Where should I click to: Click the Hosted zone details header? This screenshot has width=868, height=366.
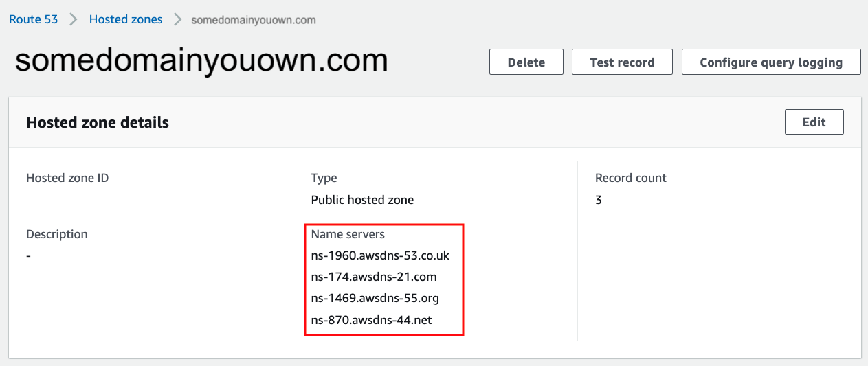[98, 123]
